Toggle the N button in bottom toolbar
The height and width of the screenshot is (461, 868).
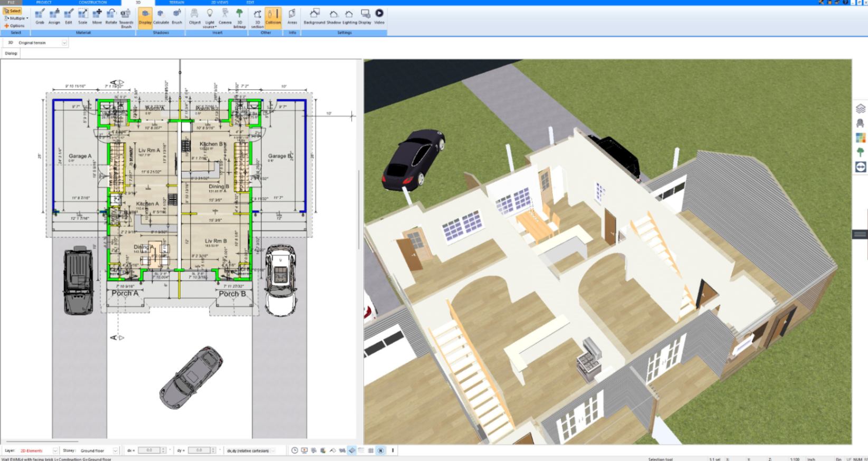click(x=380, y=450)
